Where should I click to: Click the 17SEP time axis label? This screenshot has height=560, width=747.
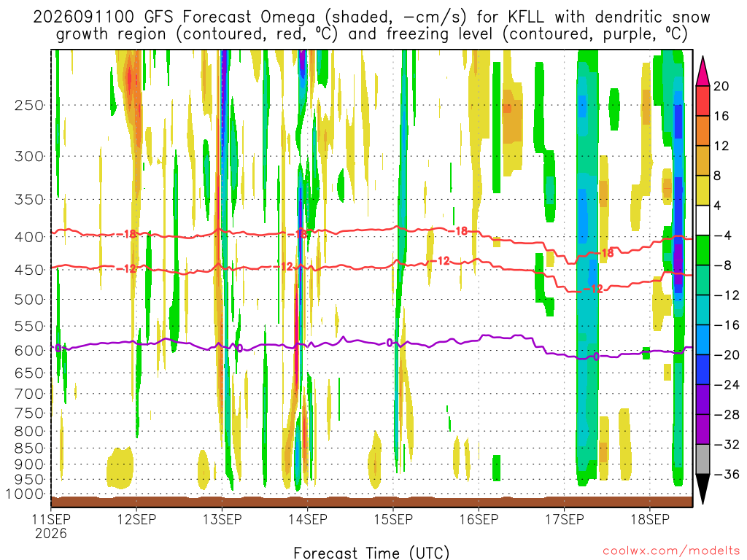coord(565,519)
